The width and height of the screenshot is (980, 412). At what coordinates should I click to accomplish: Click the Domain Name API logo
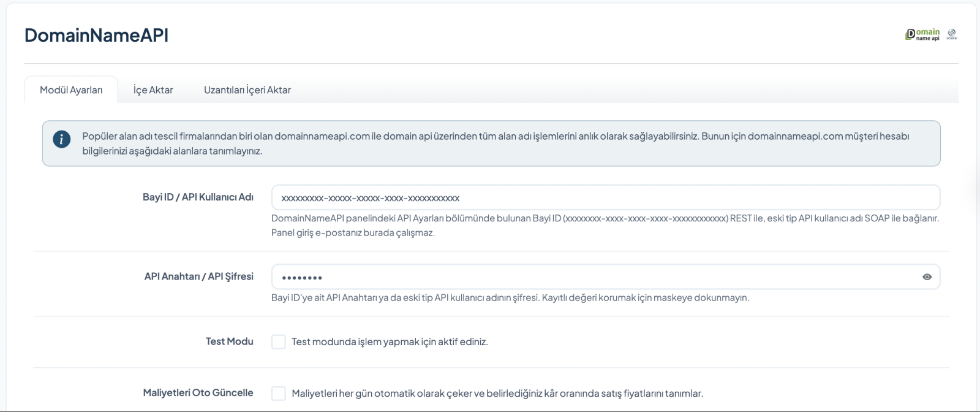(x=922, y=35)
